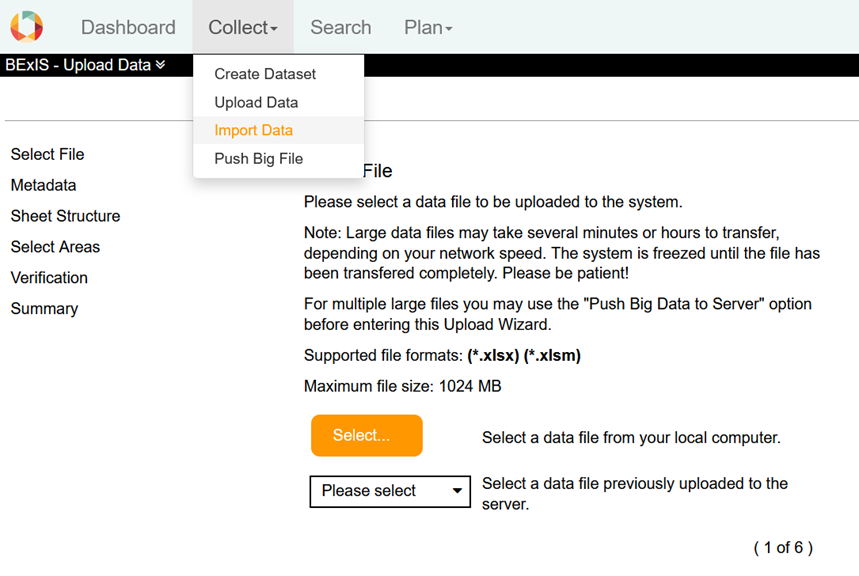The width and height of the screenshot is (859, 576).
Task: Go to the Search page
Action: point(340,27)
